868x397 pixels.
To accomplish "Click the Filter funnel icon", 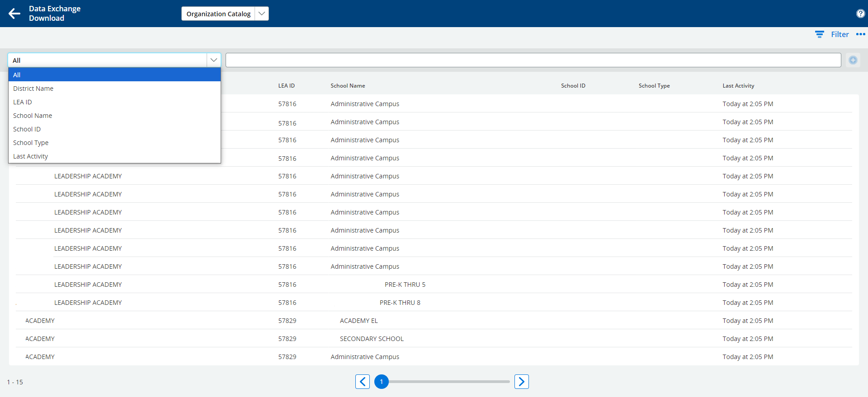I will tap(819, 34).
